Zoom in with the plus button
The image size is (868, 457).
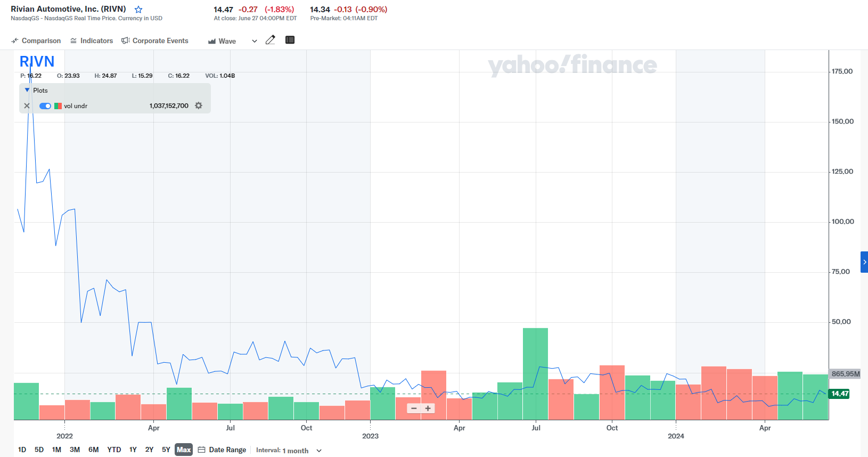coord(428,409)
